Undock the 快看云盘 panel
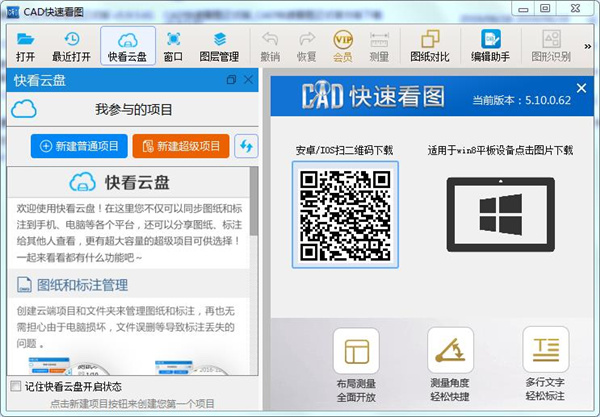The height and width of the screenshot is (417, 600). [231, 80]
